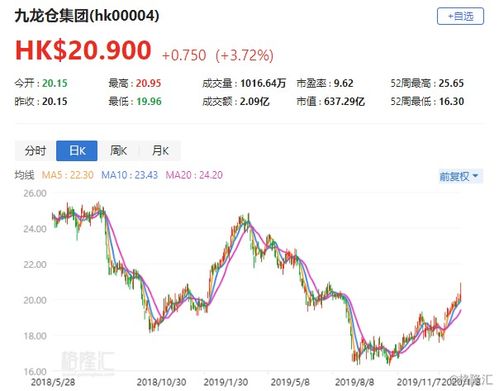Screen dimensions: 499x391
Task: Select the 日K chart tab
Action: coord(77,151)
